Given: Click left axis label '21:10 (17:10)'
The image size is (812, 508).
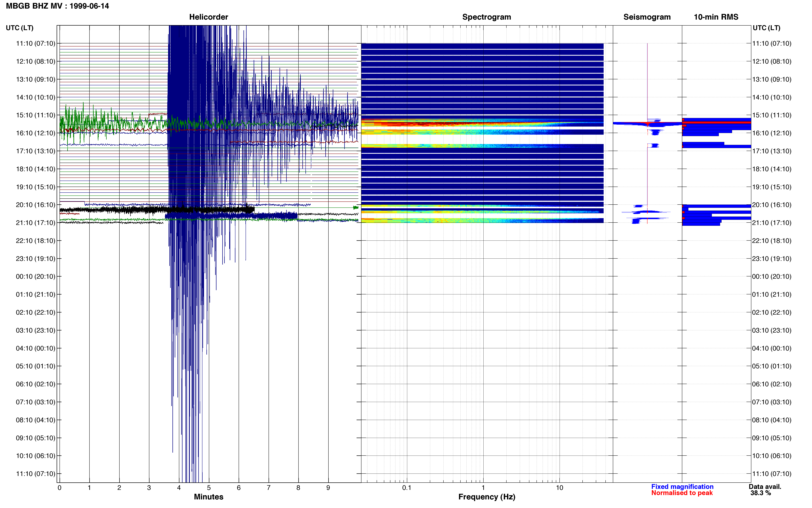Looking at the screenshot, I should click(36, 223).
